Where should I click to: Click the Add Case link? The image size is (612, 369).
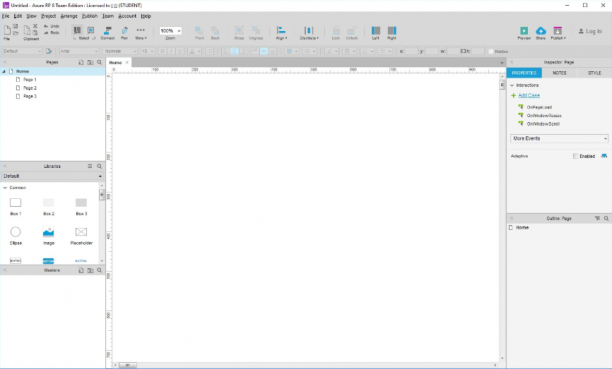point(529,95)
